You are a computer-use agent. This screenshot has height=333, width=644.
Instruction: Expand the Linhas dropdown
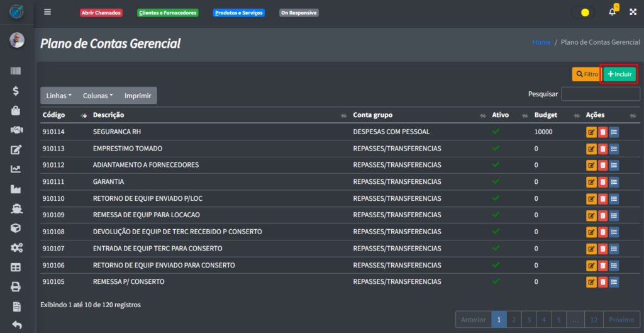click(59, 96)
